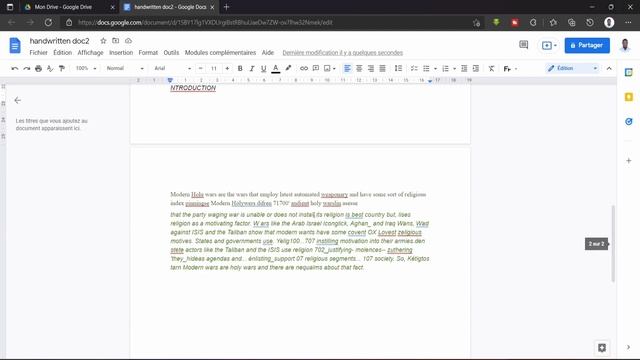This screenshot has height=360, width=640.
Task: Expand the bulleted list style arrow
Action: tap(436, 69)
